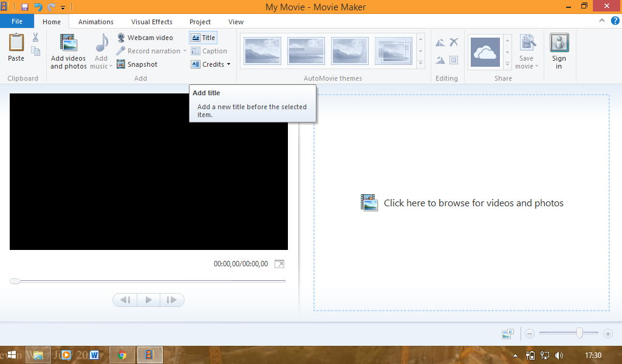622x364 pixels.
Task: Click the Credits button
Action: click(x=208, y=64)
